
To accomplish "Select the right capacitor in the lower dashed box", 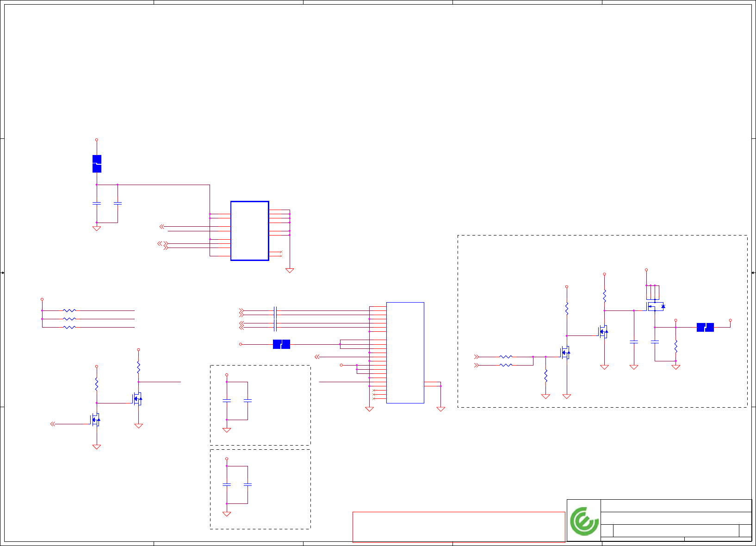I will (x=248, y=484).
